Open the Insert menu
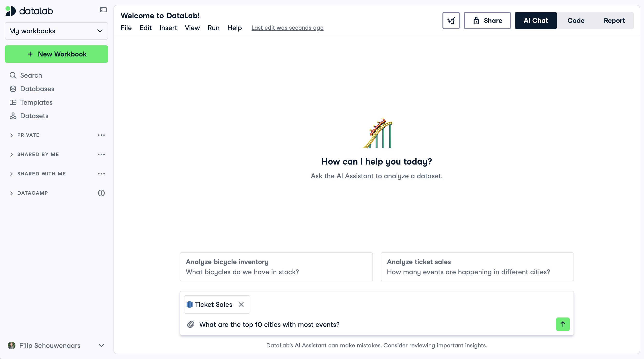Image resolution: width=644 pixels, height=359 pixels. click(x=168, y=28)
